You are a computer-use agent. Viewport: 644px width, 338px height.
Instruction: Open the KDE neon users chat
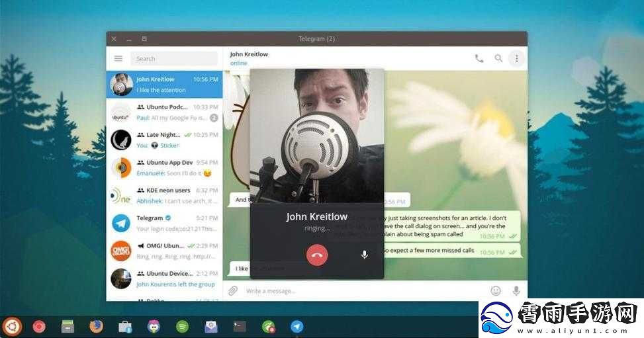(164, 196)
